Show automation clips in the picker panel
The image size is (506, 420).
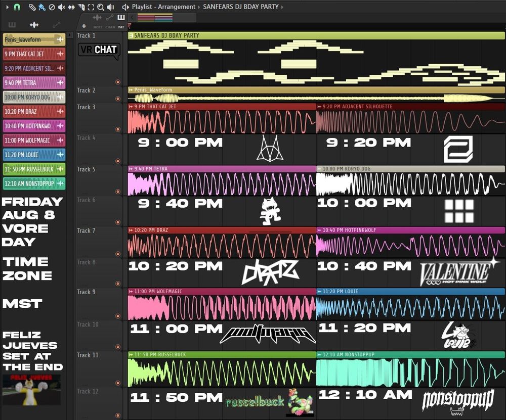tap(57, 25)
